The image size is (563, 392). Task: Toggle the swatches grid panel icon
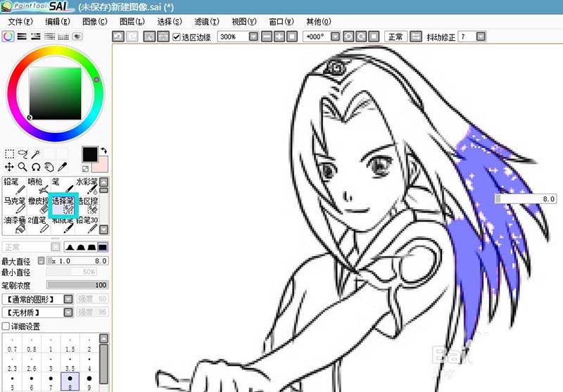(x=63, y=37)
